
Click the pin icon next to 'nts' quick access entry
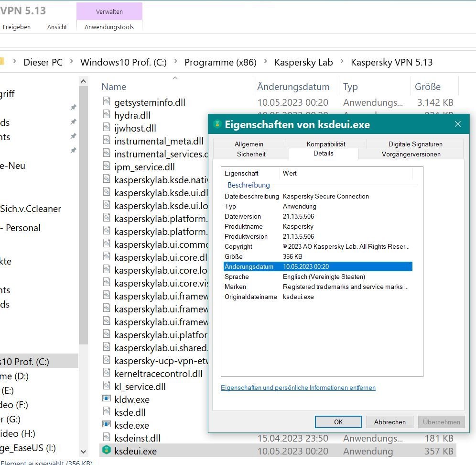click(x=73, y=136)
